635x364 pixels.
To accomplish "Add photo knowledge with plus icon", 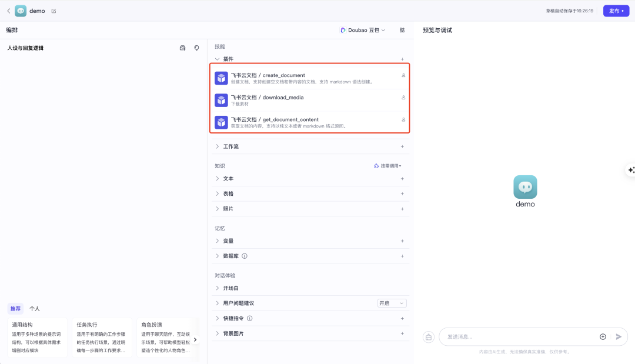I will tap(402, 209).
